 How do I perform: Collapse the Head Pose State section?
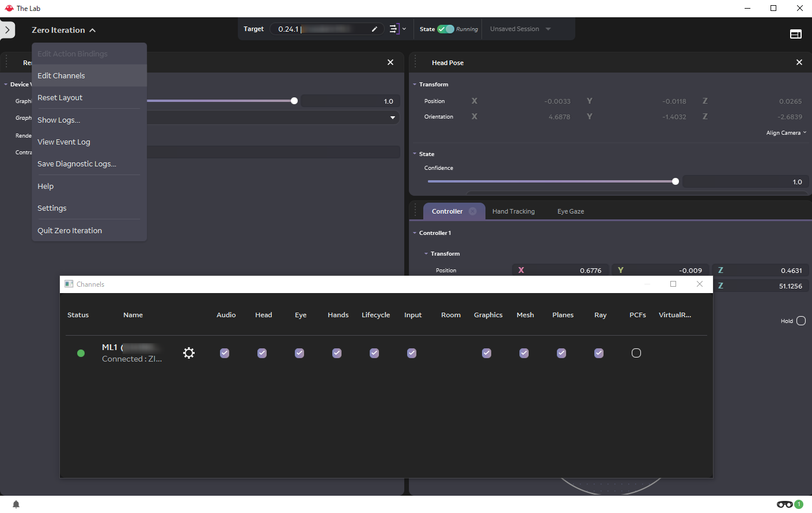click(x=415, y=154)
